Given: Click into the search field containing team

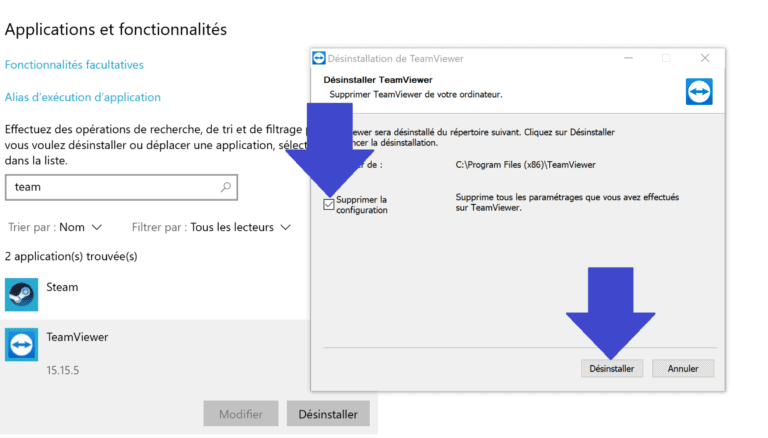Looking at the screenshot, I should pos(121,187).
